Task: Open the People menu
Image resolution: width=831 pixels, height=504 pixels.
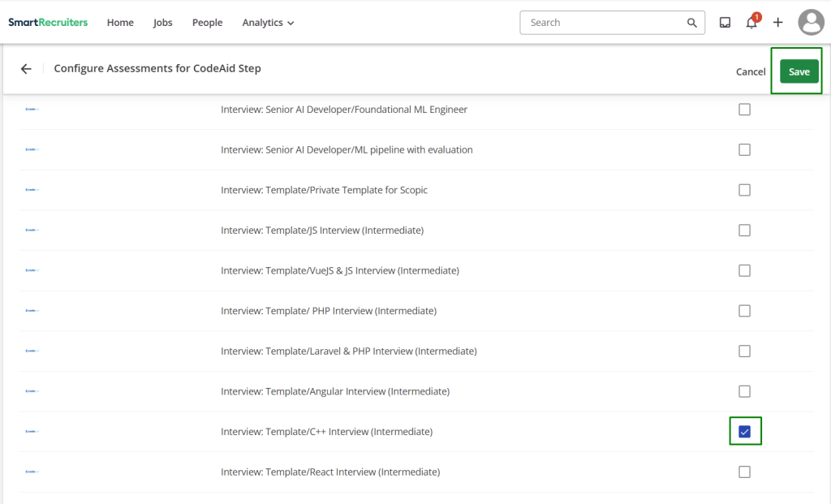Action: [x=207, y=23]
